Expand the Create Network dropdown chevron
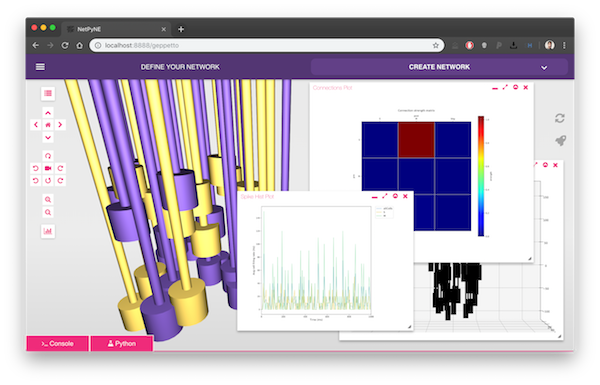Viewport: 600px width, 385px height. click(x=544, y=68)
